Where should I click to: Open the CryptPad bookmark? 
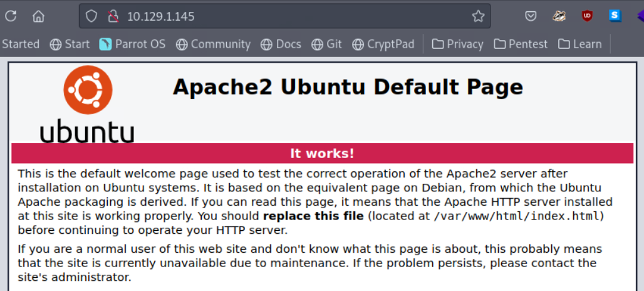(383, 44)
